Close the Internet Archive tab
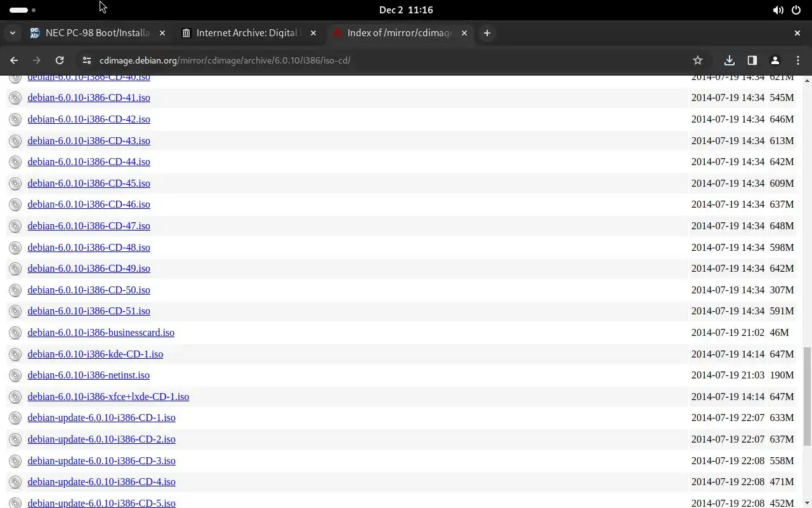The height and width of the screenshot is (508, 812). 313,33
